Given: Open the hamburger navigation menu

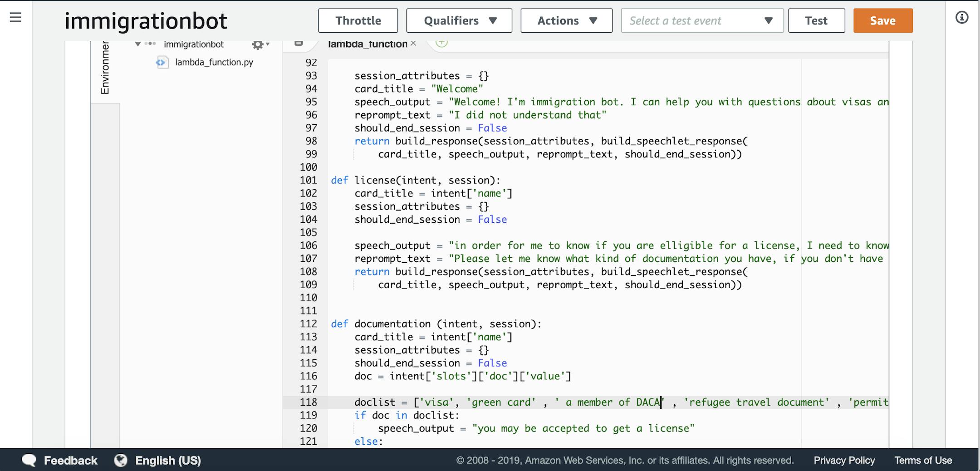Looking at the screenshot, I should pyautogui.click(x=15, y=18).
